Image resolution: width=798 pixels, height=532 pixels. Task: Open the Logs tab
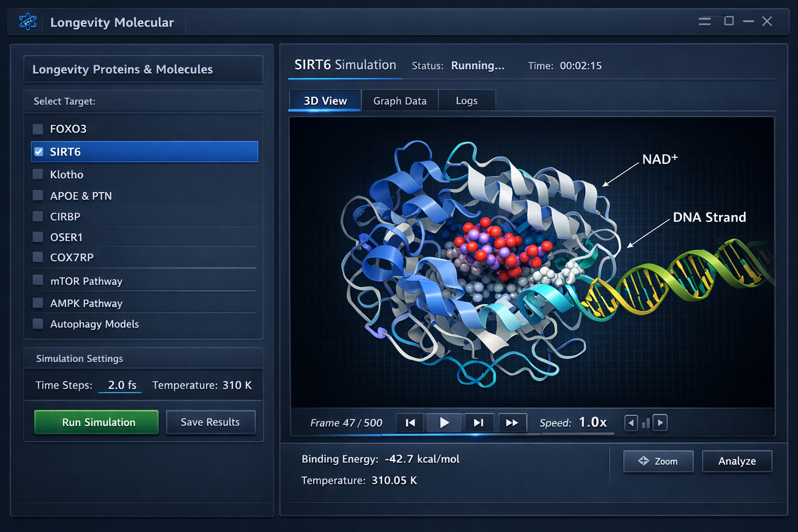[466, 101]
